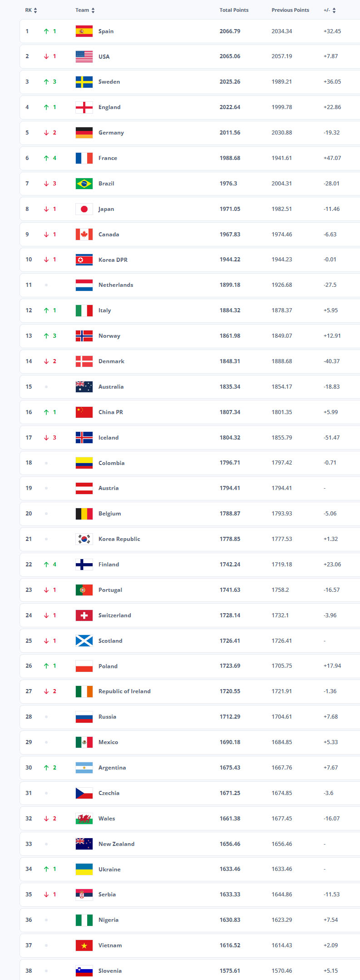
Task: Click the Brazil flag icon
Action: pos(84,184)
